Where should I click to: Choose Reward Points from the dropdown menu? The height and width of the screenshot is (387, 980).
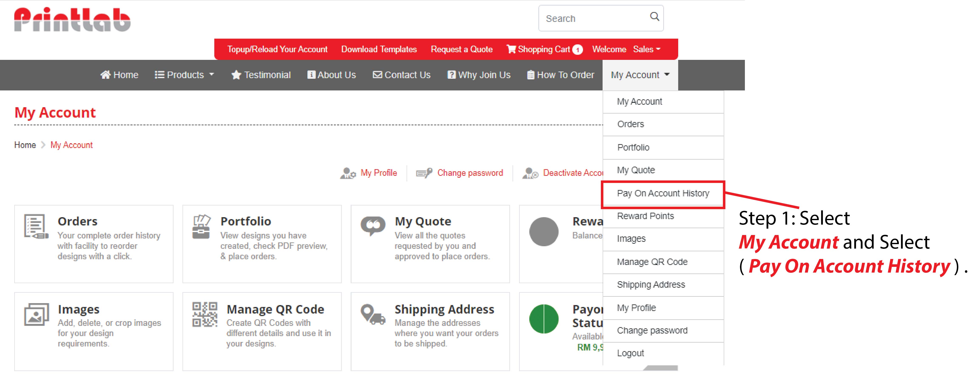(x=645, y=216)
